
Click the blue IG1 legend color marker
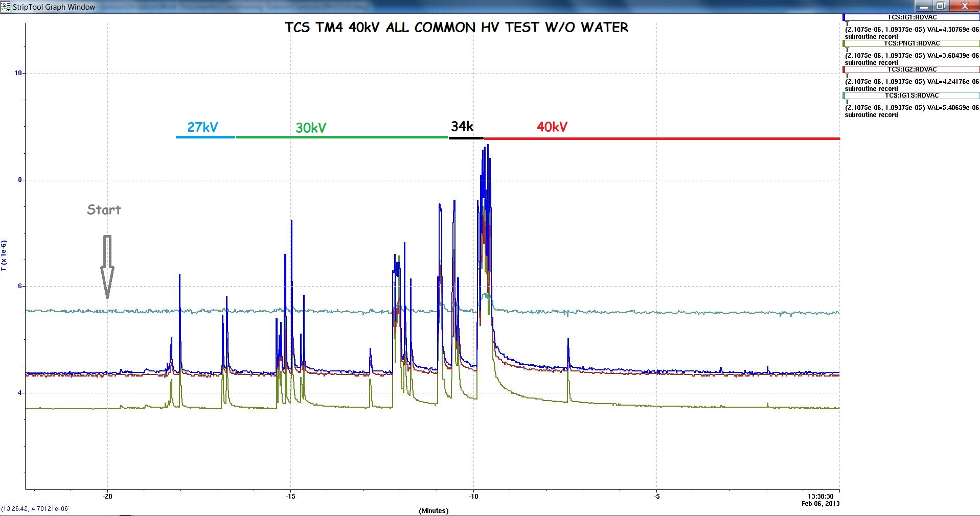844,17
